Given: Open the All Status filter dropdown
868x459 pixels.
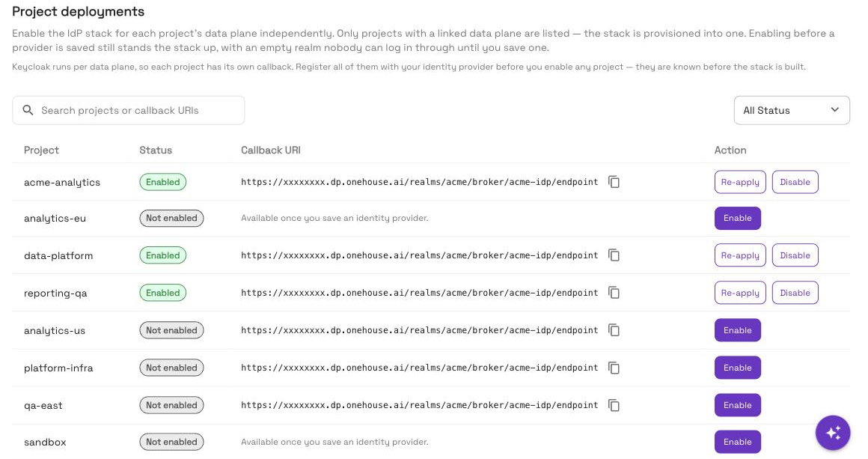Looking at the screenshot, I should 792,110.
